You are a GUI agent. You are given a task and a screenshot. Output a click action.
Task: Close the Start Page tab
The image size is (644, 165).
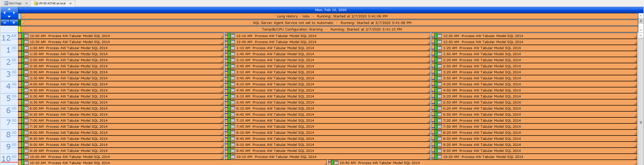[26, 4]
